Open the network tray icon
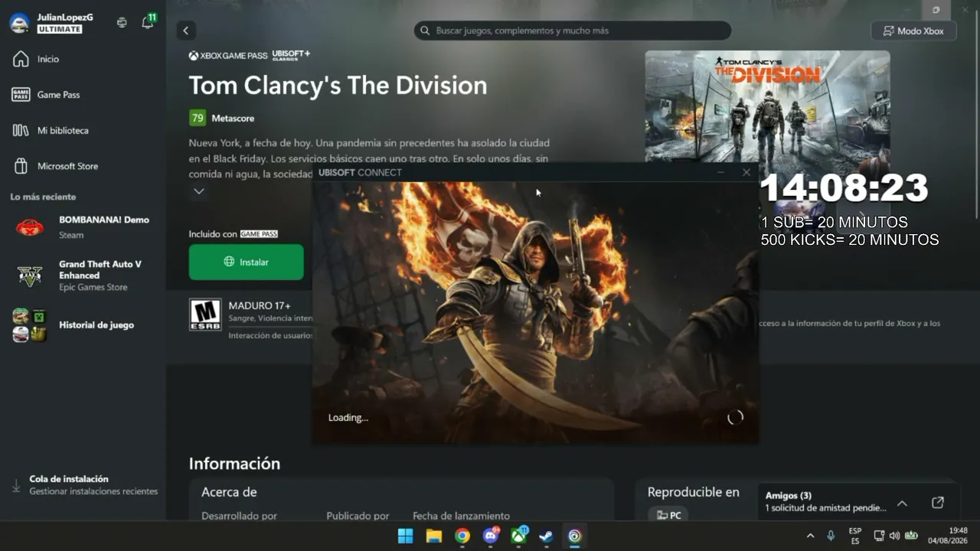This screenshot has height=551, width=980. pyautogui.click(x=879, y=536)
